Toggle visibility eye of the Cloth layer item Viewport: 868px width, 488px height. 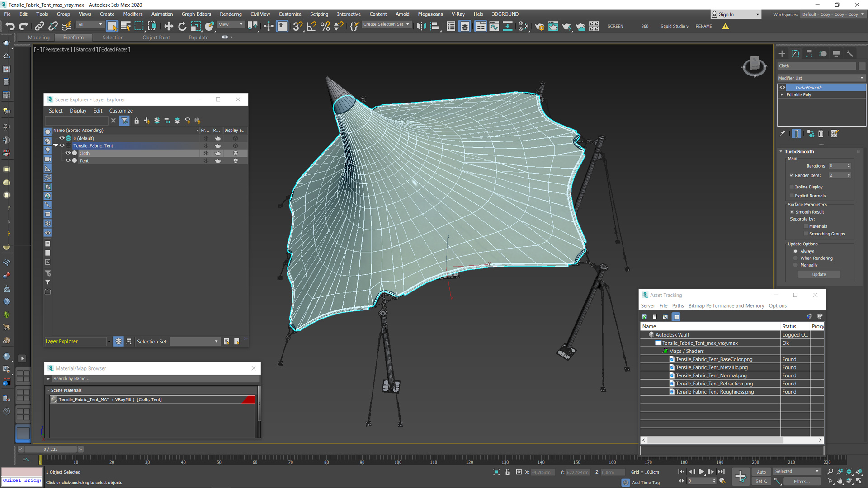click(68, 153)
